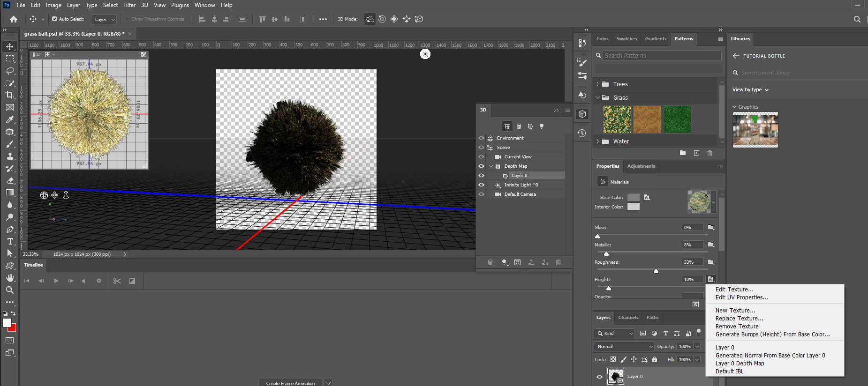This screenshot has width=868, height=386.
Task: Toggle the Auto-Select checkbox
Action: 54,19
